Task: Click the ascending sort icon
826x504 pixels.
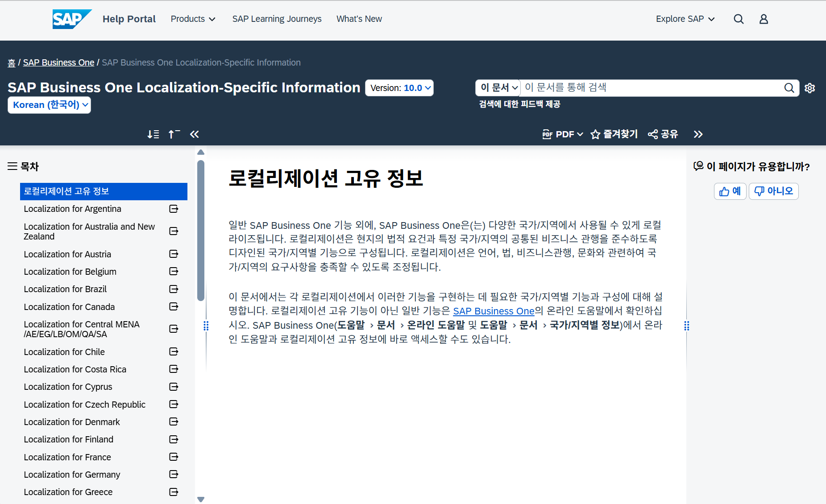Action: click(x=174, y=134)
